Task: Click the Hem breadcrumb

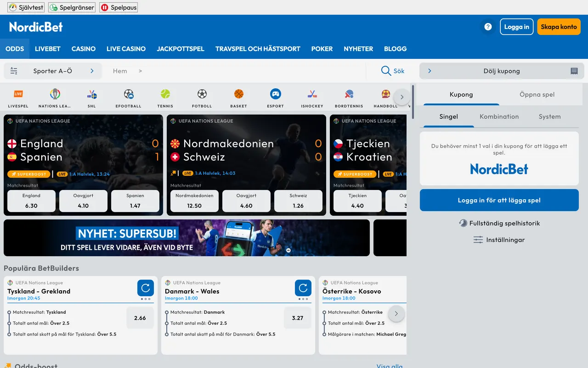Action: click(120, 71)
